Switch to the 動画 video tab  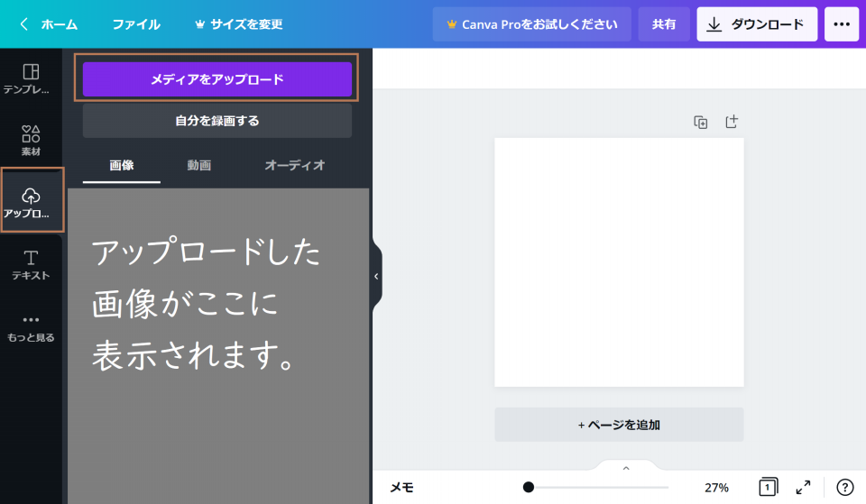click(199, 166)
